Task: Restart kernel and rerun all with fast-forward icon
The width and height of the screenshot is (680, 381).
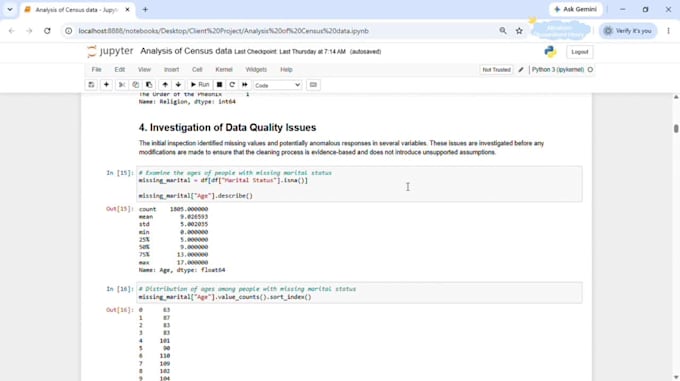Action: [x=245, y=85]
